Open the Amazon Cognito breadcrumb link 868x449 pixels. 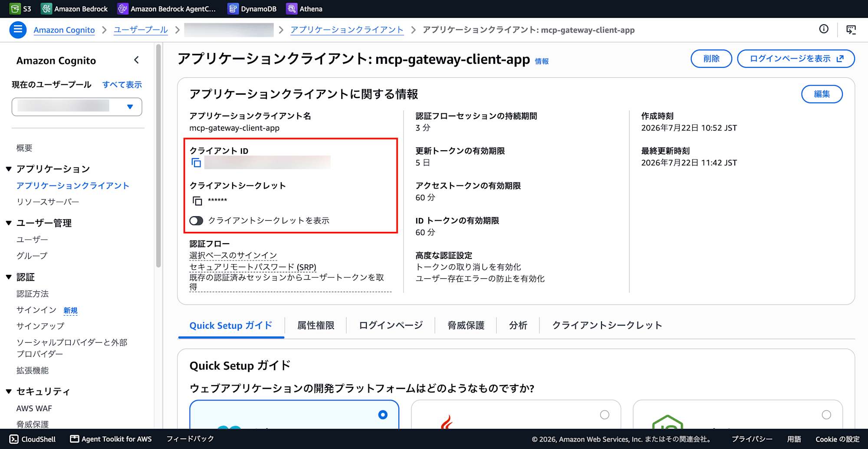64,30
